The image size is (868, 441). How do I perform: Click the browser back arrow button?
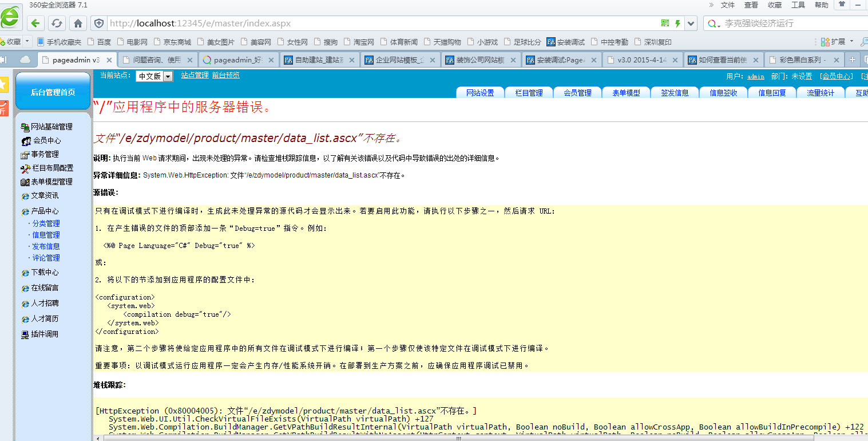(36, 23)
